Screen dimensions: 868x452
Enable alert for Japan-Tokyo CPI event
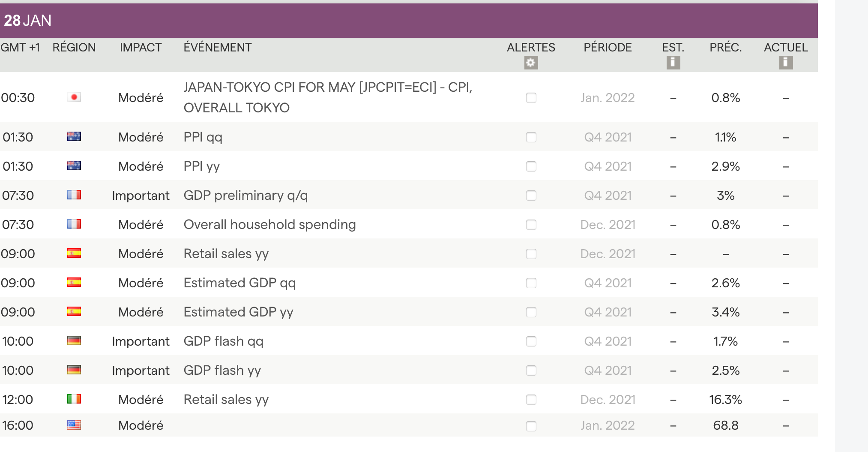point(531,98)
